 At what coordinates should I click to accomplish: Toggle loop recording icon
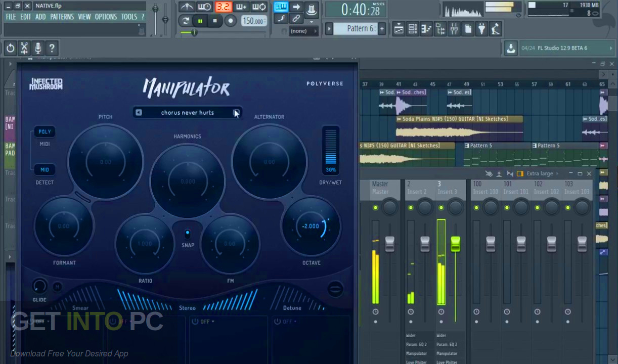[259, 7]
